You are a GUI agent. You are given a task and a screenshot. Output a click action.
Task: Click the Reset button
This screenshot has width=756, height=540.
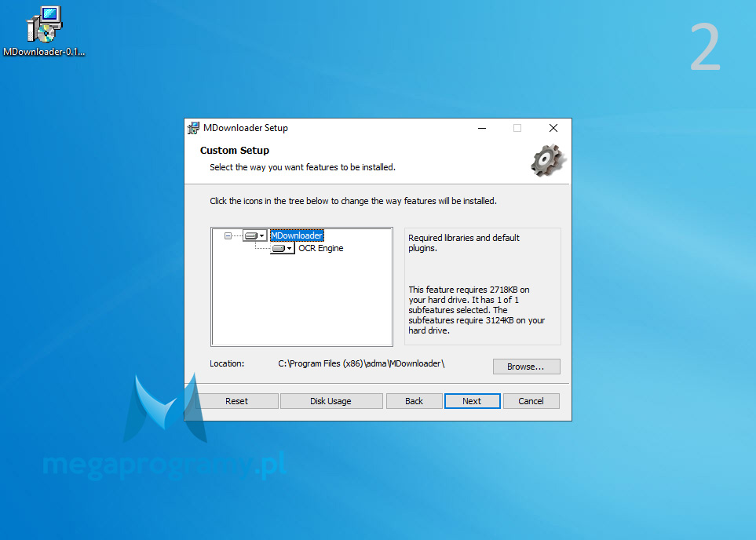(x=236, y=401)
